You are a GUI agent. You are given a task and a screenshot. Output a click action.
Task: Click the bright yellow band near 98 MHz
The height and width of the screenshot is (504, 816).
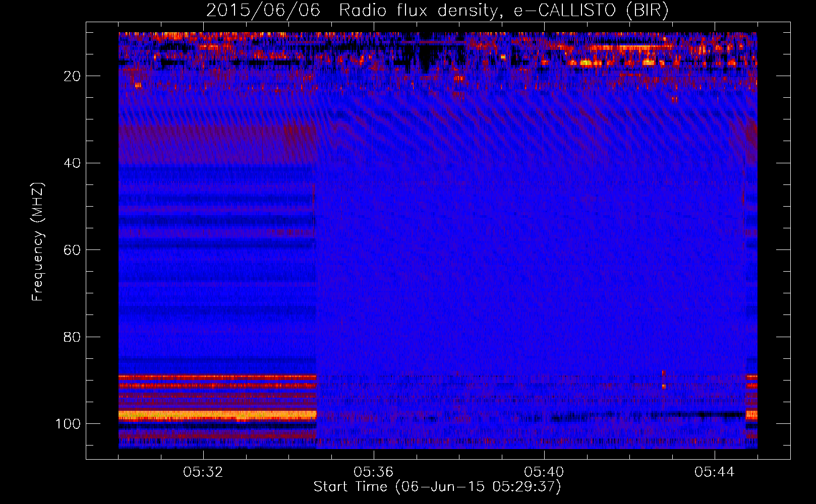[x=217, y=415]
